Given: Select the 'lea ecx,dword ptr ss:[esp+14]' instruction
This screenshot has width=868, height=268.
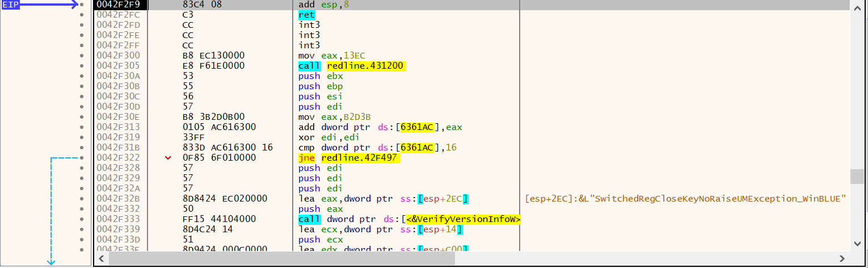Looking at the screenshot, I should tap(380, 229).
